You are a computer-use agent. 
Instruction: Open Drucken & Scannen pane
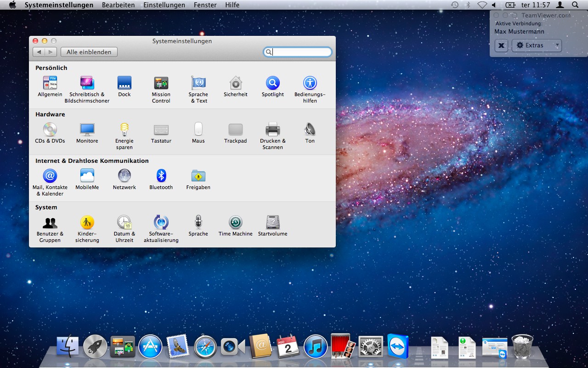(273, 136)
